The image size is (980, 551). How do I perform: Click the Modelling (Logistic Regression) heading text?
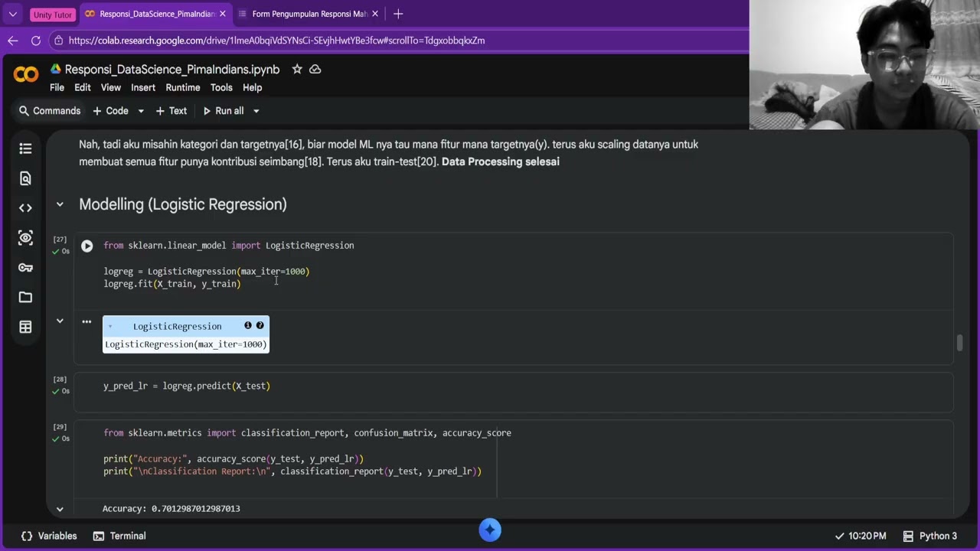183,204
